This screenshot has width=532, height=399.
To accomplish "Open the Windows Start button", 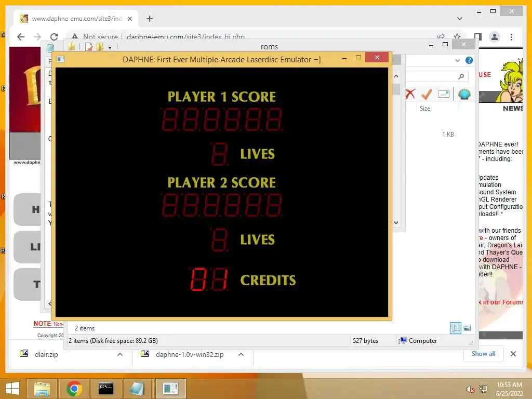I will tap(12, 389).
